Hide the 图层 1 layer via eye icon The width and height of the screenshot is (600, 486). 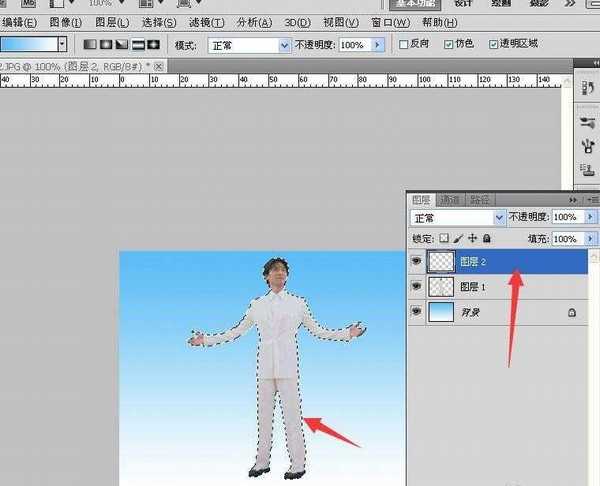[x=416, y=287]
